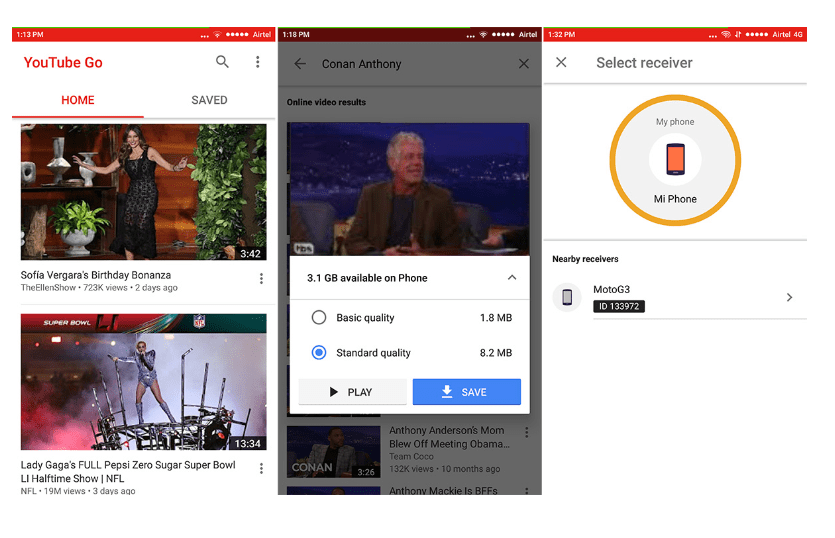This screenshot has height=538, width=835.
Task: Click the Anthony Anderson's Mom Blew Off title
Action: 449,437
